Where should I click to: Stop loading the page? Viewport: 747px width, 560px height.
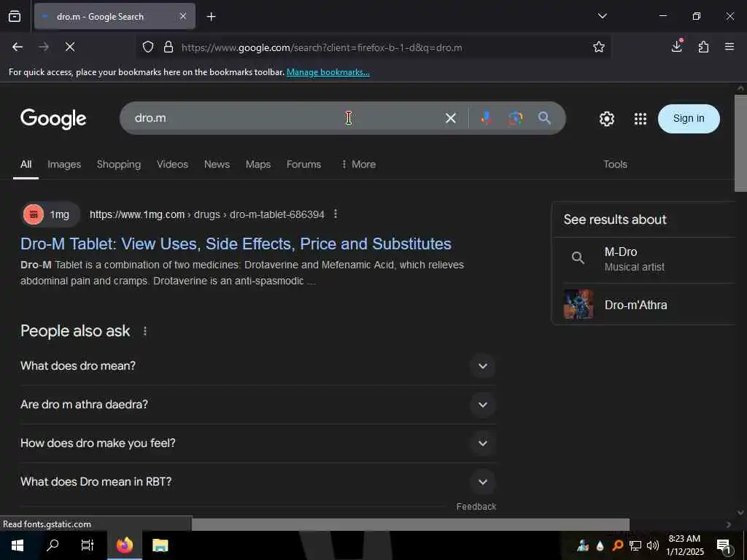[x=70, y=47]
